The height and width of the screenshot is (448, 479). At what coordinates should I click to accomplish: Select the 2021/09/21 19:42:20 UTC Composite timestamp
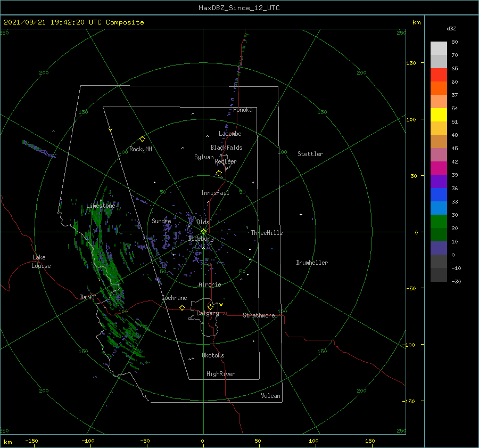pos(73,22)
